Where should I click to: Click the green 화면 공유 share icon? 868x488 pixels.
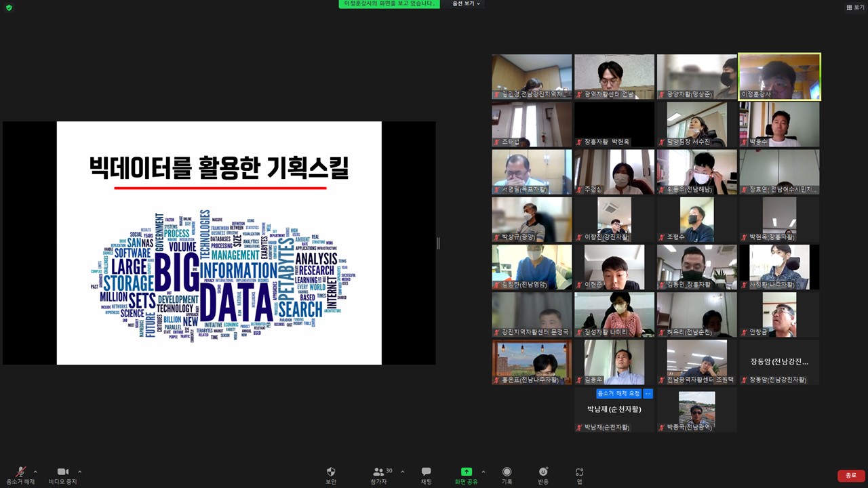466,472
